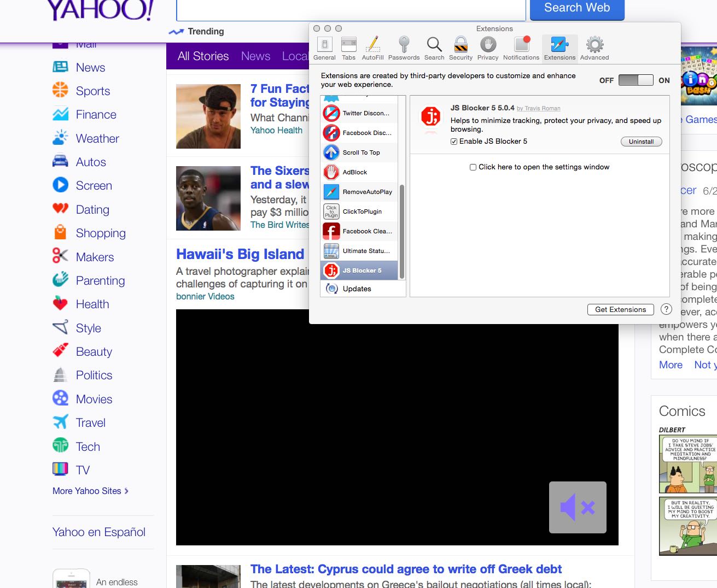Open Passwords preferences pane
717x588 pixels.
click(404, 48)
